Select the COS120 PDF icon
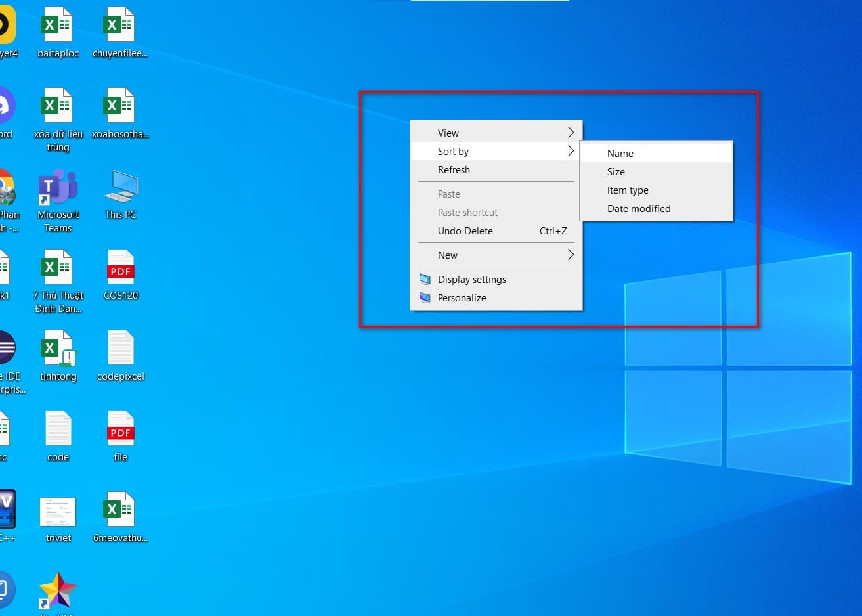862x616 pixels. (x=121, y=267)
